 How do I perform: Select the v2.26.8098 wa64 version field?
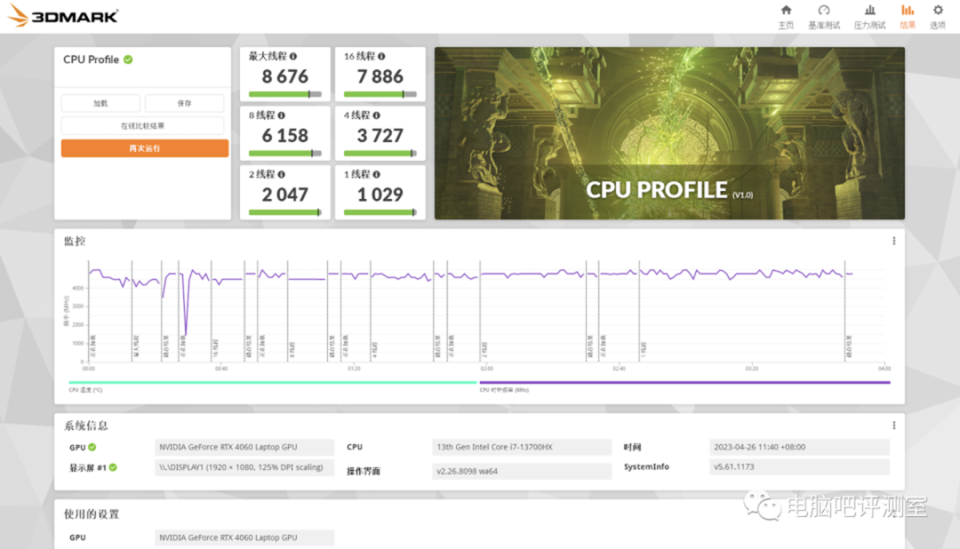coord(522,471)
